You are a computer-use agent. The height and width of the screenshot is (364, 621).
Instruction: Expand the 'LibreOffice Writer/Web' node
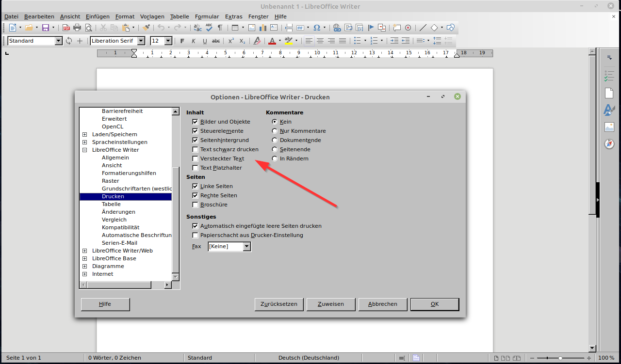(x=85, y=251)
